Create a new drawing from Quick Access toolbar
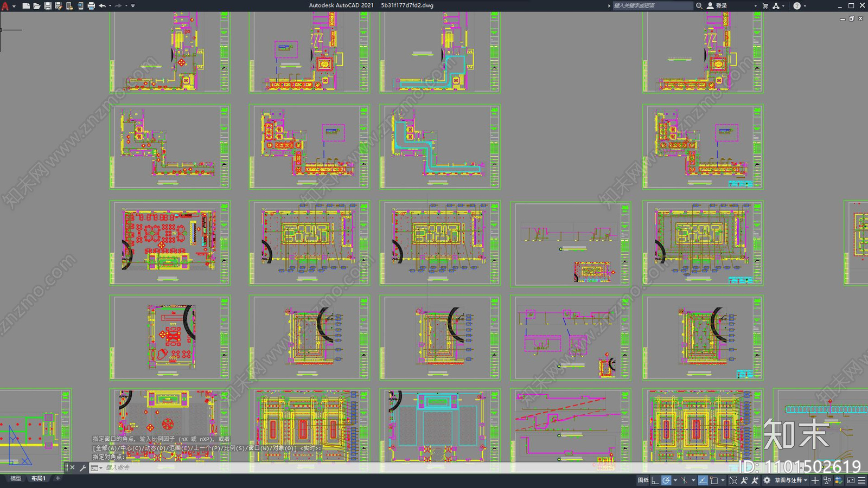This screenshot has height=488, width=868. (x=25, y=6)
